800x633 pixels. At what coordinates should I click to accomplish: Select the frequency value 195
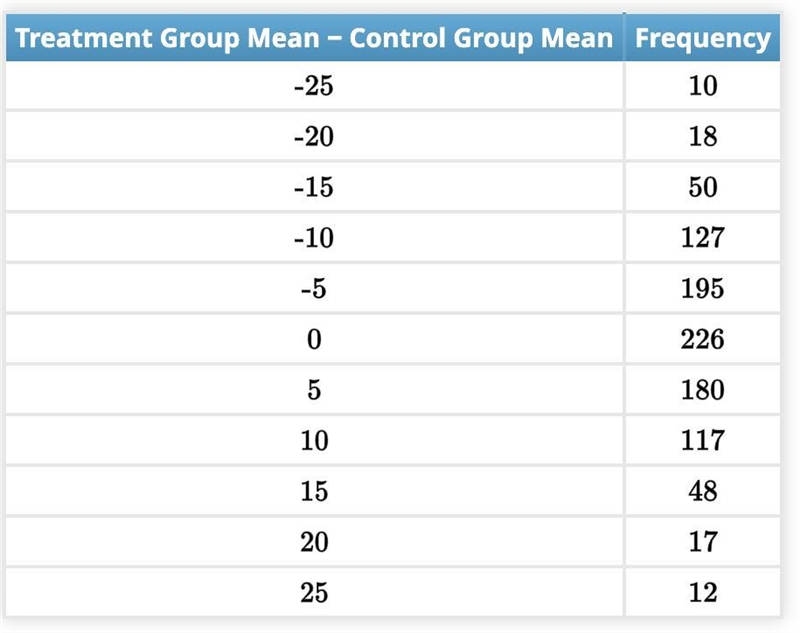pos(703,288)
